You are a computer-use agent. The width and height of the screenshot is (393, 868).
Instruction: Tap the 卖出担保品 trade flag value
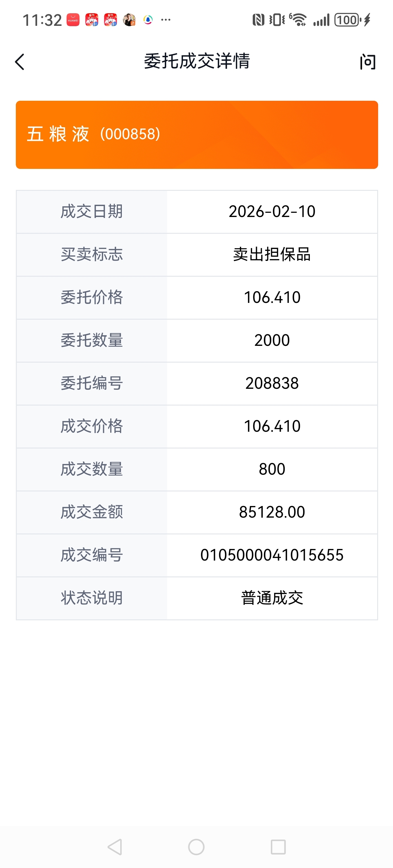[272, 254]
